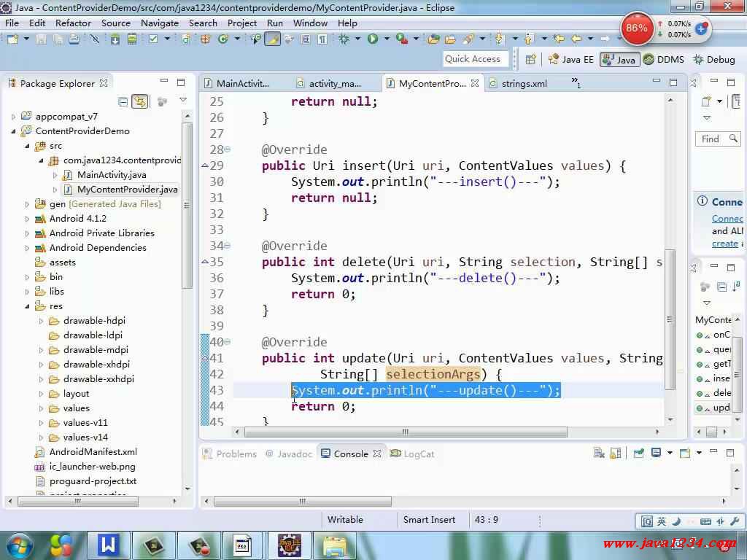Click the Android Lint check icon
Viewport: 747px width, 560px height.
tap(153, 39)
